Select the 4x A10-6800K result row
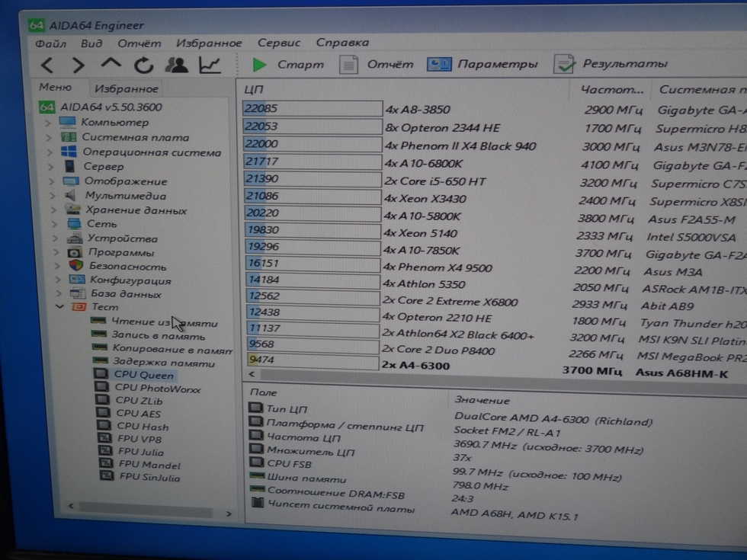Viewport: 747px width, 560px height. coord(423,163)
